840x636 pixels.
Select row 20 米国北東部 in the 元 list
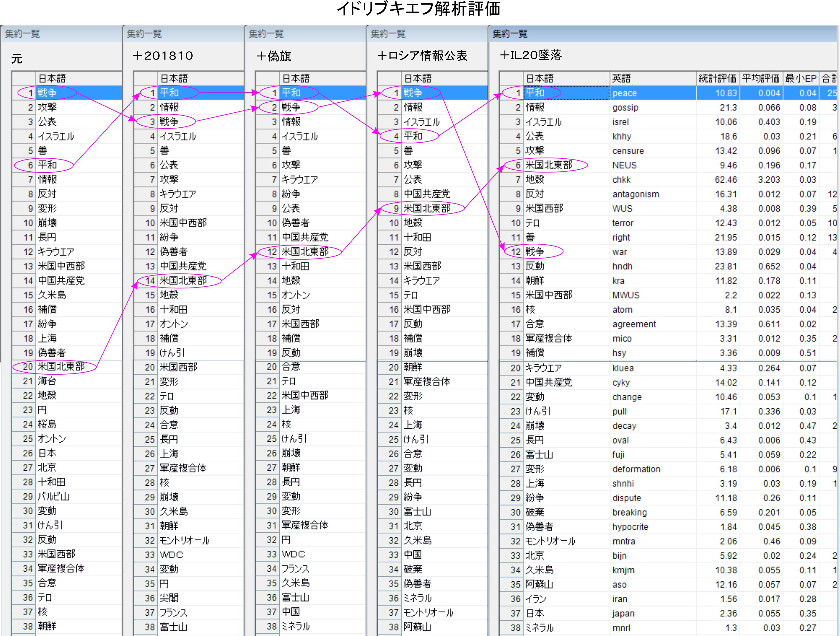(x=61, y=367)
